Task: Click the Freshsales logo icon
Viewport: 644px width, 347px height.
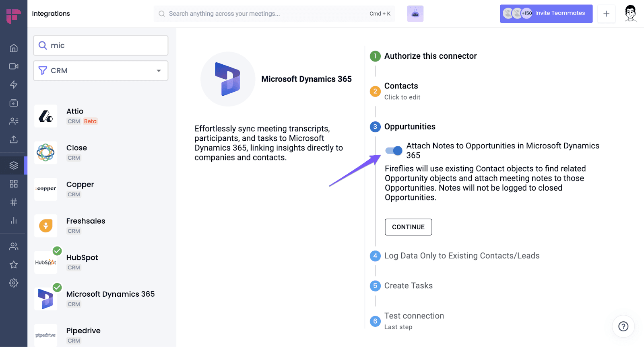Action: [x=46, y=226]
